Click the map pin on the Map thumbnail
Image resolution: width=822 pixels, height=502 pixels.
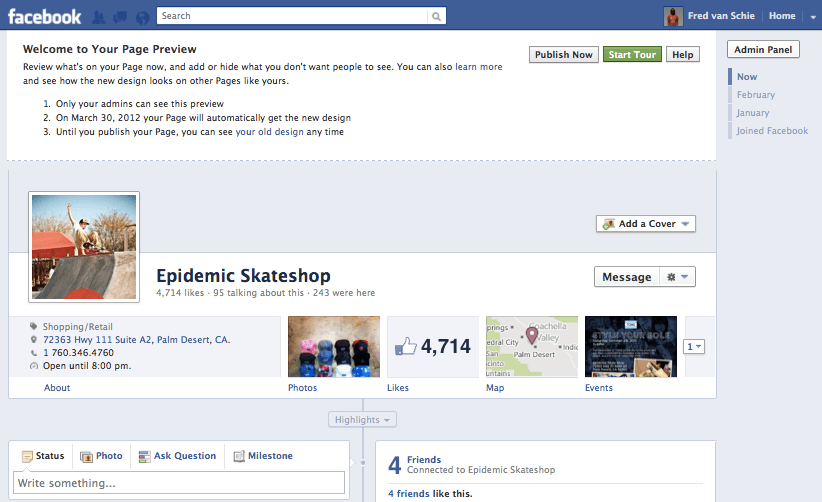pyautogui.click(x=532, y=335)
